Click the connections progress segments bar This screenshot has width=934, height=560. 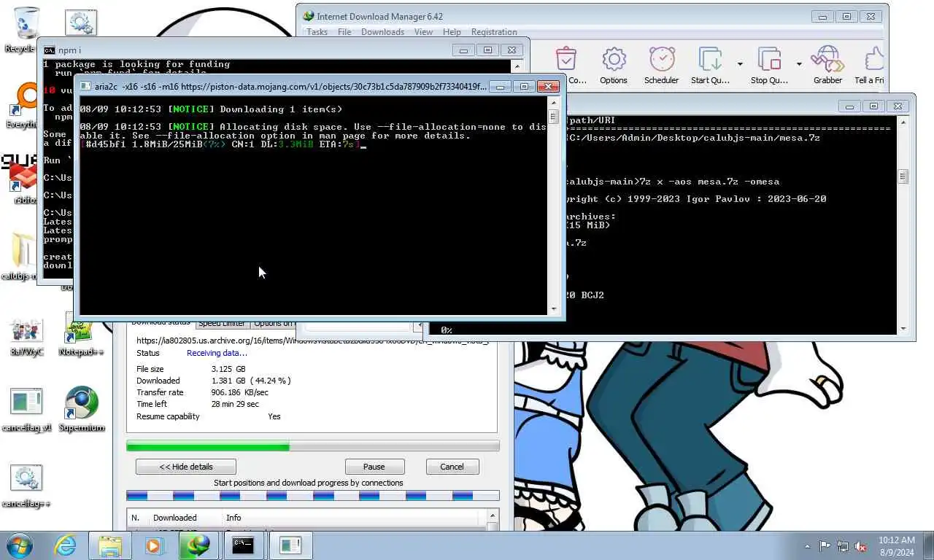pyautogui.click(x=312, y=496)
